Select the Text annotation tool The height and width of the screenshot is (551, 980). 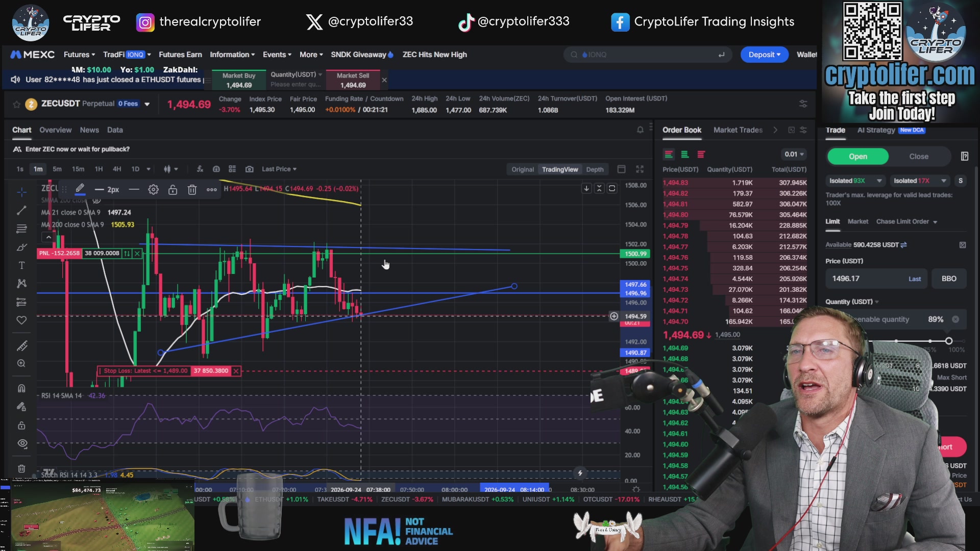click(x=21, y=265)
